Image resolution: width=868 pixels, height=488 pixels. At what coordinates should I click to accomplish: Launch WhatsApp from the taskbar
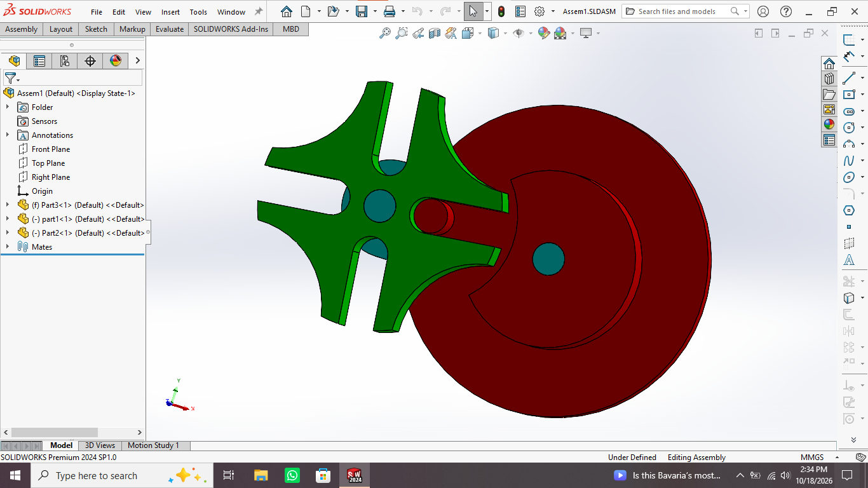pos(292,475)
